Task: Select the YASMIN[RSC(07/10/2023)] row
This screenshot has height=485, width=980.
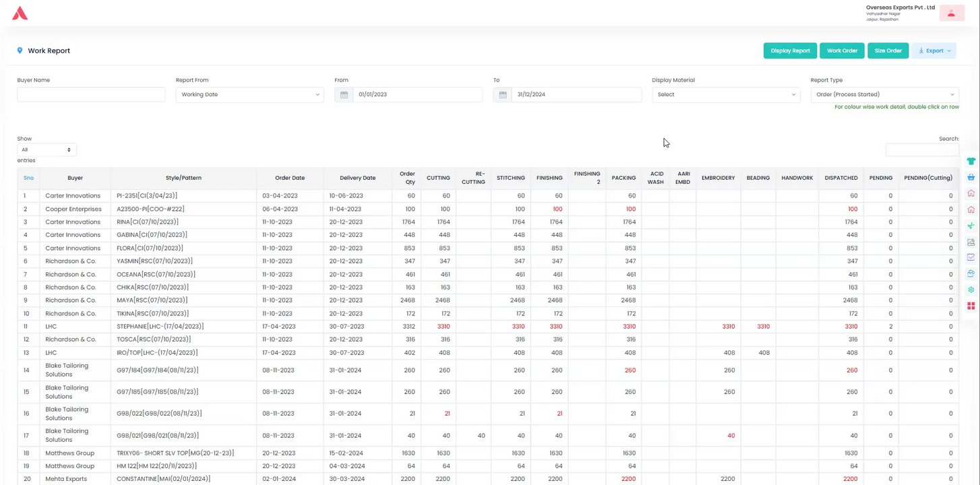Action: pyautogui.click(x=488, y=261)
